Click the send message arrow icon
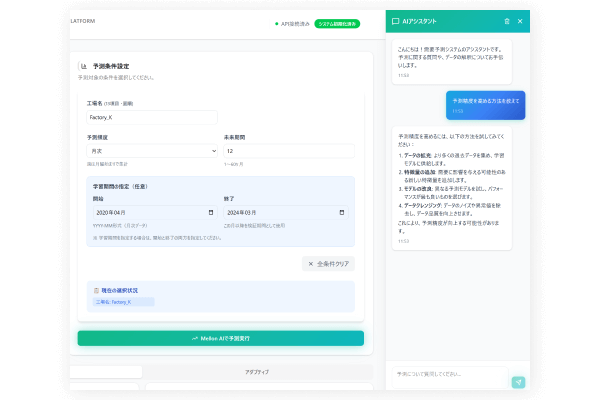 517,382
